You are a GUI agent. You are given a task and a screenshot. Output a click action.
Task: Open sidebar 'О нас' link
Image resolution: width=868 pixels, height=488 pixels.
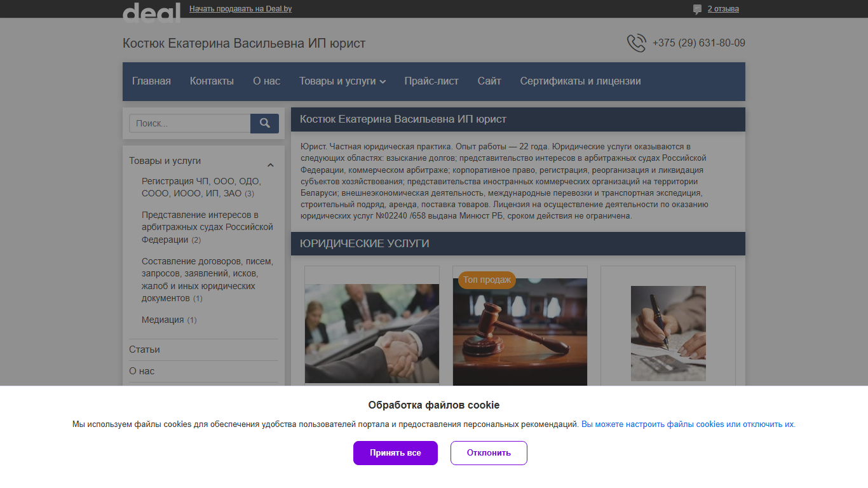point(142,371)
